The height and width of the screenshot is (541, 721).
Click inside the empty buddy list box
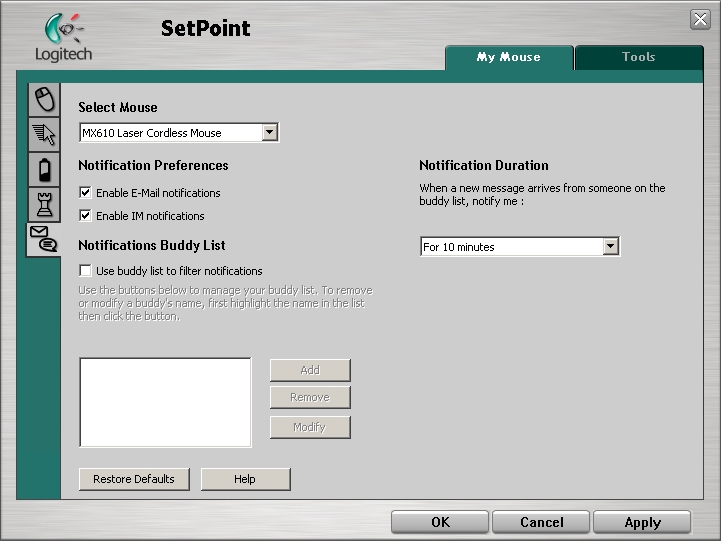point(165,402)
